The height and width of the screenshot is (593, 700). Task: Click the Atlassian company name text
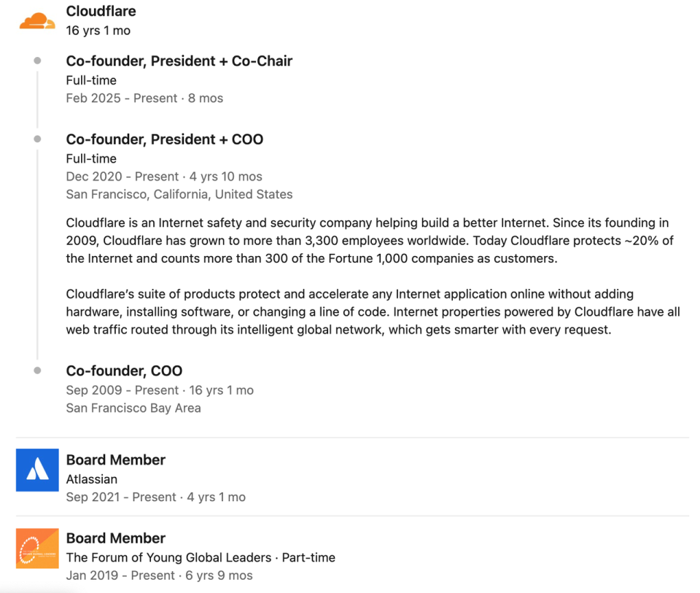(92, 479)
